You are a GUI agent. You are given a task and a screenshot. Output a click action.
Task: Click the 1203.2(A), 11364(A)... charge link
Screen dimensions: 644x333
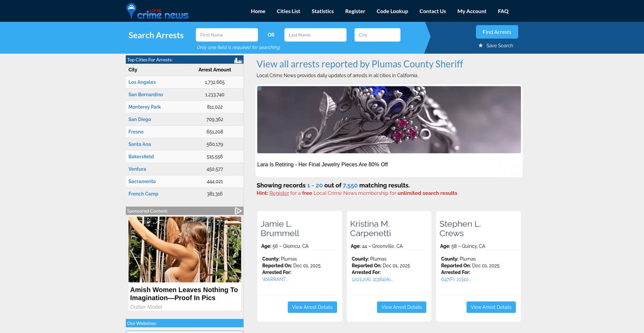coord(372,279)
